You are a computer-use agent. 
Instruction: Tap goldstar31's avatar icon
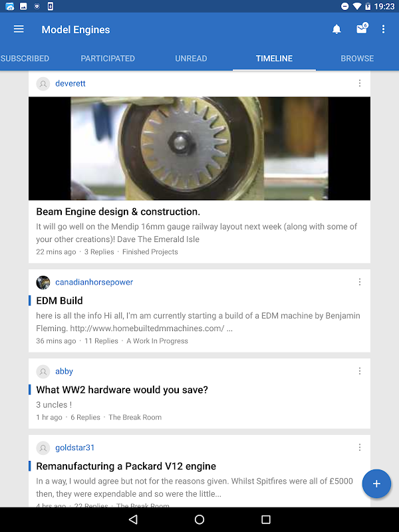coord(43,448)
